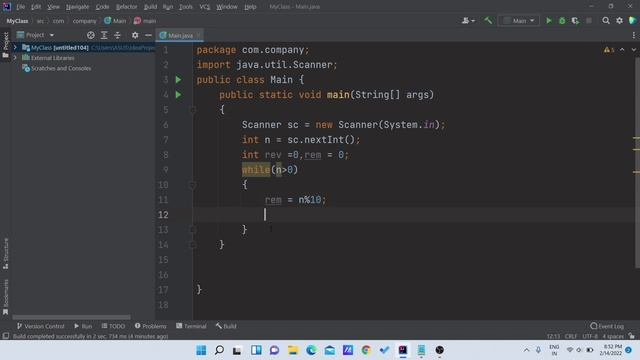Click the UTF-8 encoding selector
640x360 pixels.
590,336
